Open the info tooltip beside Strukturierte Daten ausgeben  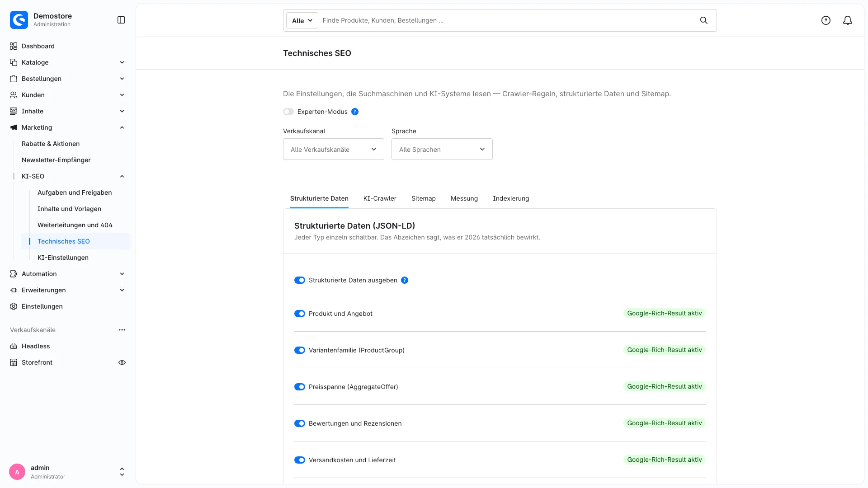coord(405,280)
